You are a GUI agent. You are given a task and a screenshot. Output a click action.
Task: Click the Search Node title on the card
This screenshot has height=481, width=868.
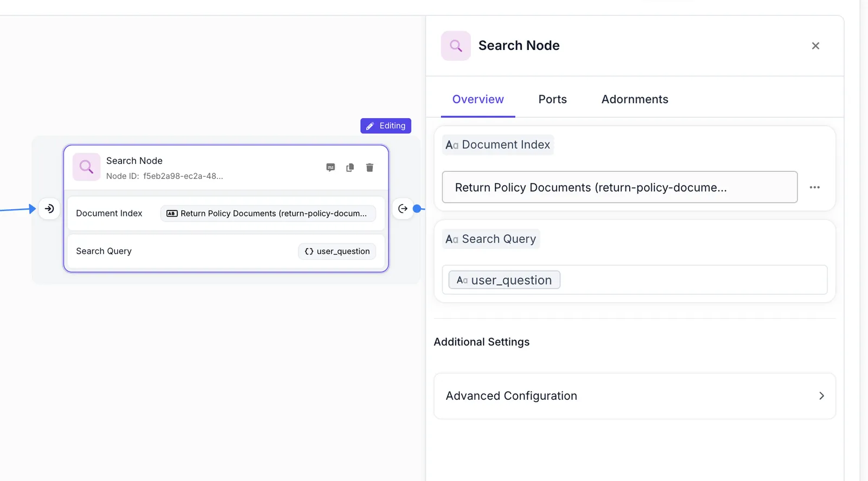135,161
